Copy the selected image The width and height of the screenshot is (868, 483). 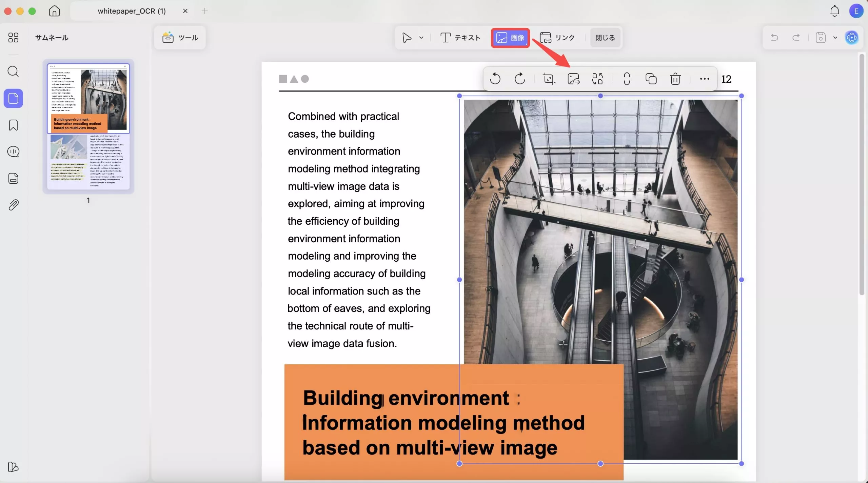[x=651, y=79]
